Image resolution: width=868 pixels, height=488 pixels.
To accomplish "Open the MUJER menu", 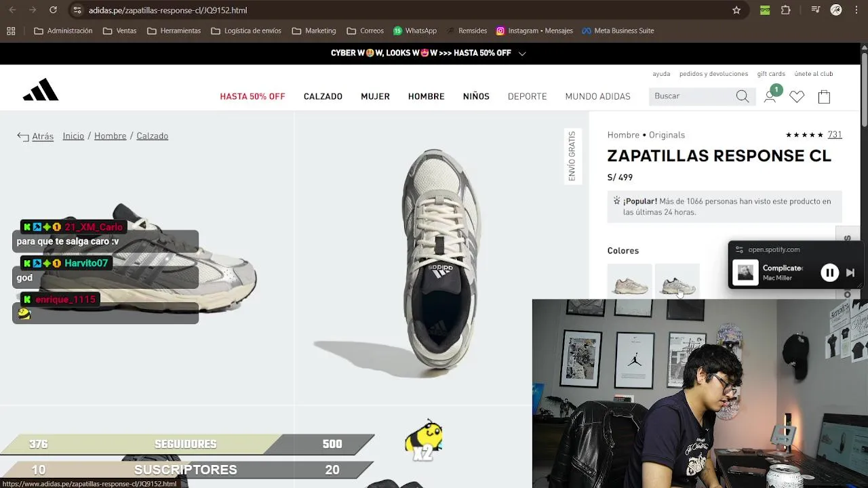I will 375,96.
